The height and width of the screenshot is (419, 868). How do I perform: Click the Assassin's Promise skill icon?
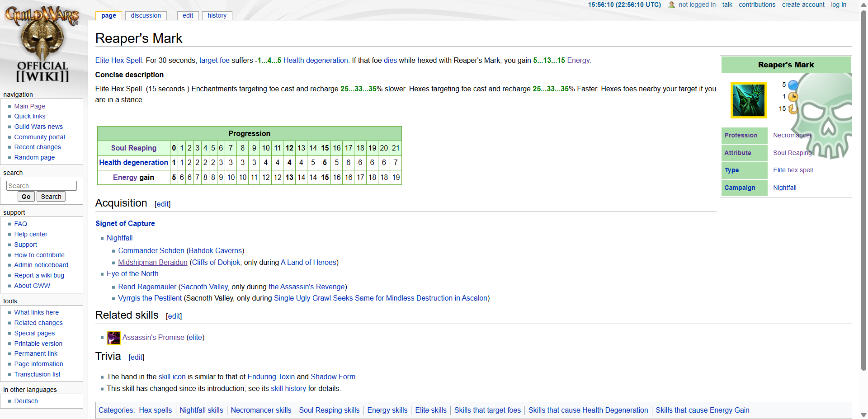tap(113, 338)
